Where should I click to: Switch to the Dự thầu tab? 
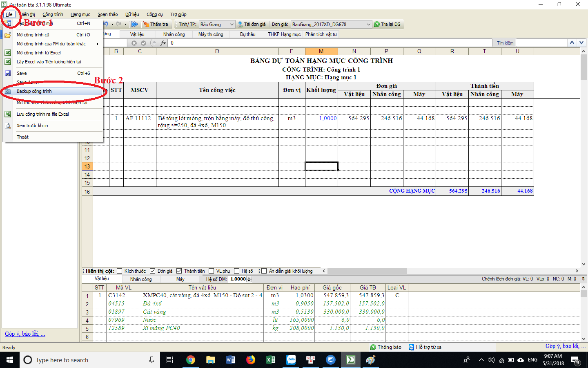pos(247,34)
